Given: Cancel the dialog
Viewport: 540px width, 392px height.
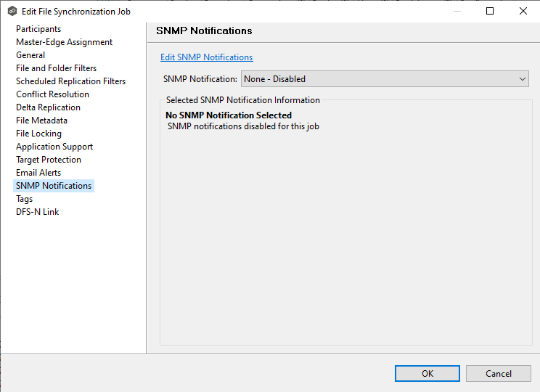Looking at the screenshot, I should coord(499,373).
